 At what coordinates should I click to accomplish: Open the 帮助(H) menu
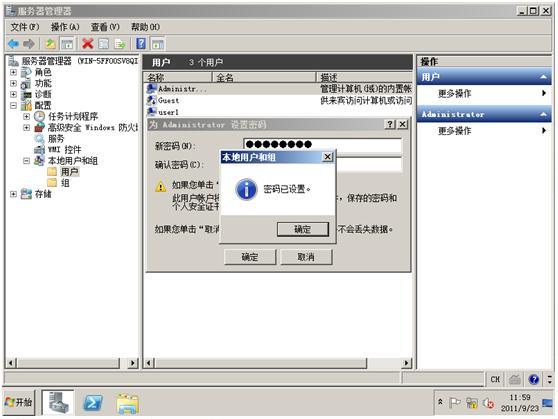tap(145, 27)
